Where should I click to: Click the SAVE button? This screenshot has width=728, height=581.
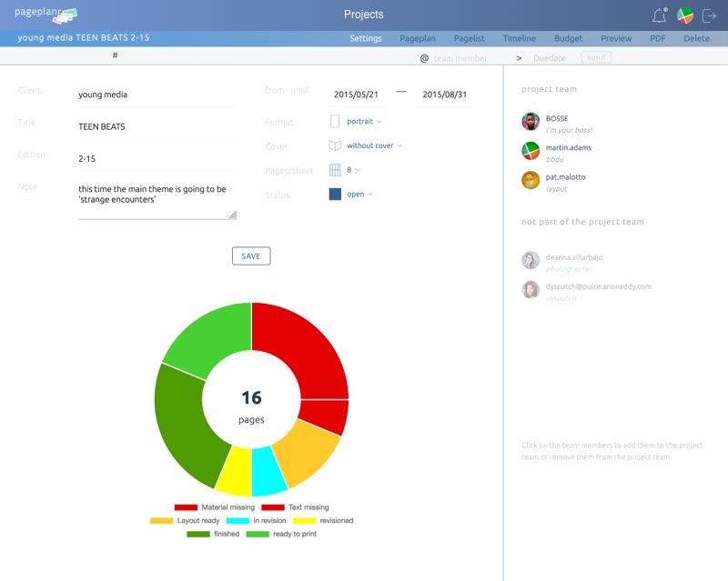[x=251, y=256]
